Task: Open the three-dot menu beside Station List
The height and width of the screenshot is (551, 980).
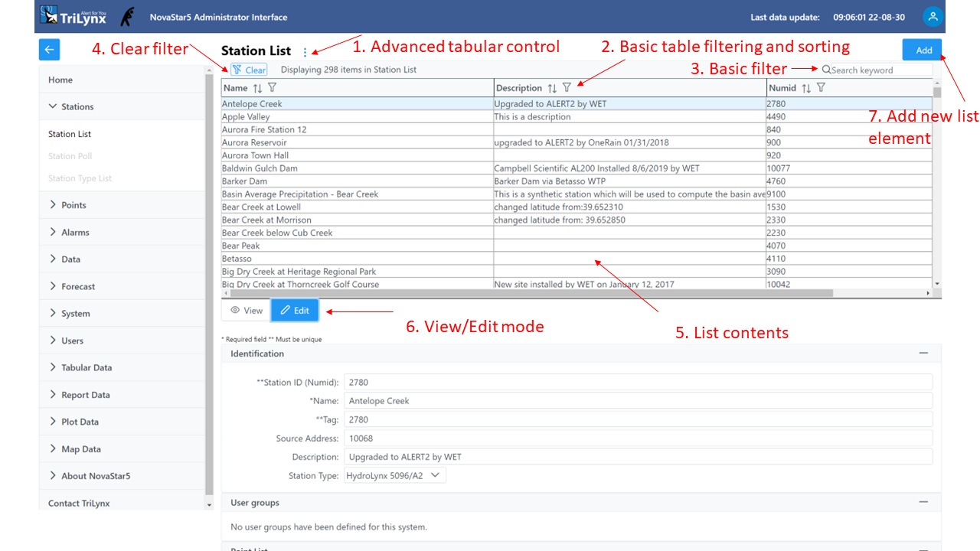Action: point(305,52)
